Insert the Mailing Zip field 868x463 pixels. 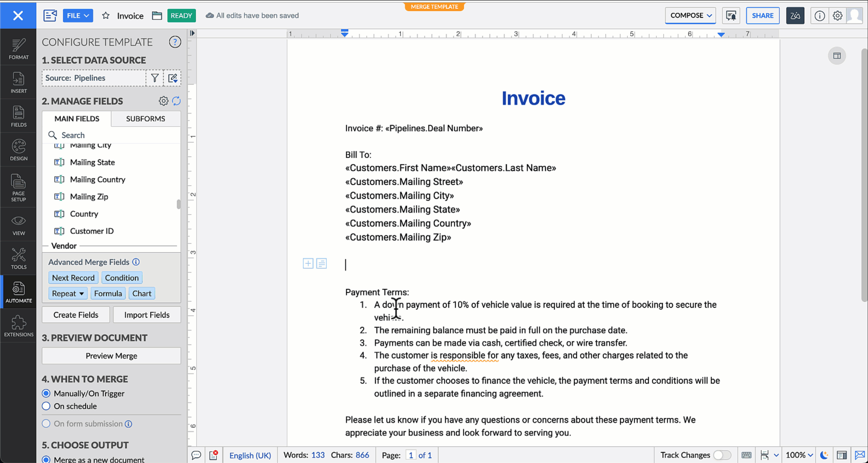point(89,197)
